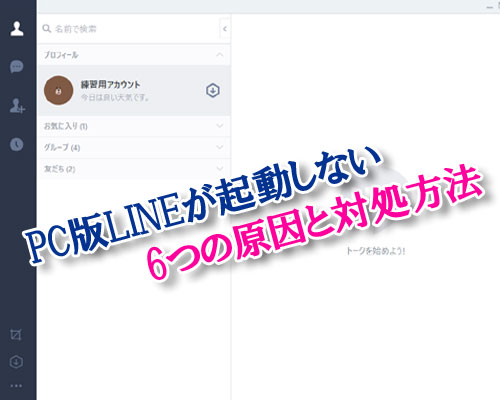Collapse the プロフィール section chevron
This screenshot has width=500, height=400.
tap(220, 54)
